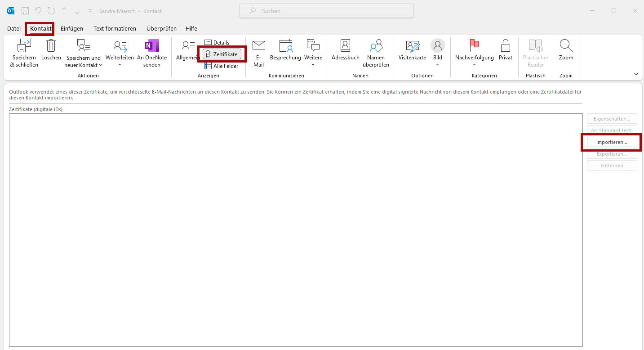The image size is (644, 350).
Task: Open the Zoom dialog
Action: (566, 50)
